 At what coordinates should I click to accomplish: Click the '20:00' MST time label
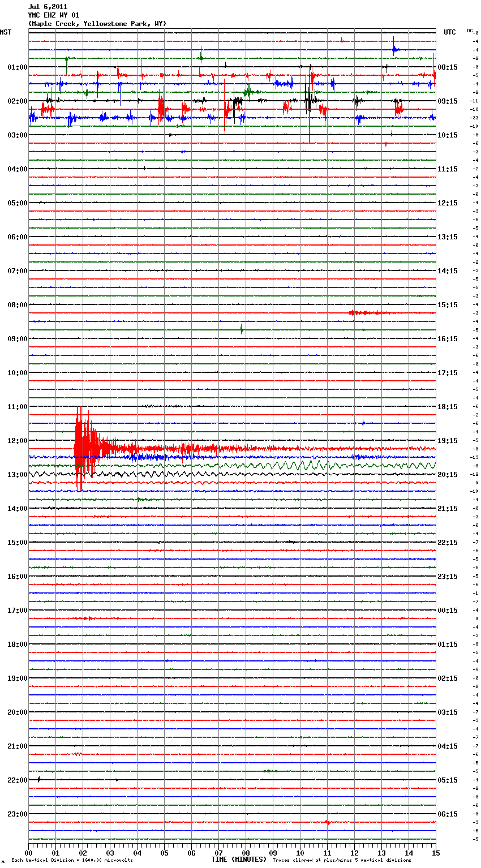coord(17,712)
